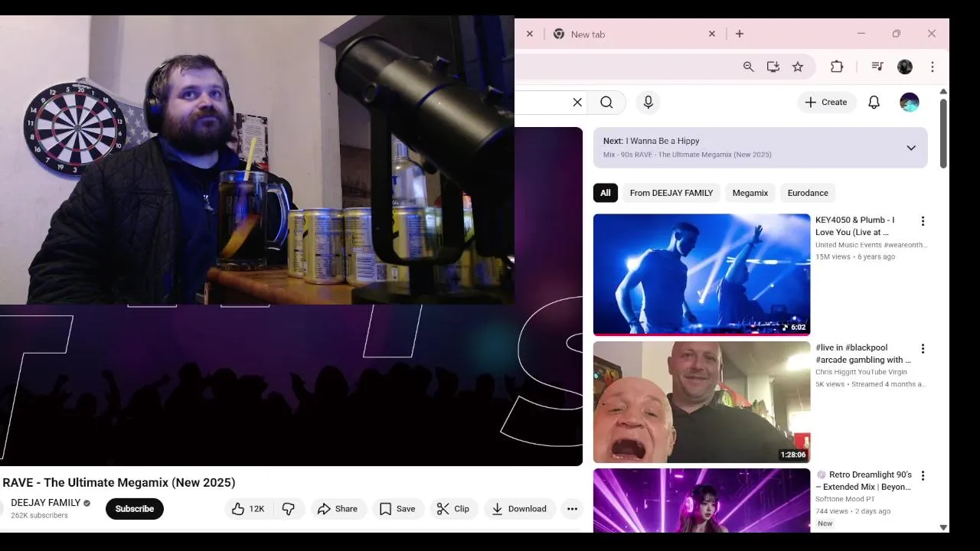
Task: Click the 1:28:06 duration badge
Action: pyautogui.click(x=793, y=455)
